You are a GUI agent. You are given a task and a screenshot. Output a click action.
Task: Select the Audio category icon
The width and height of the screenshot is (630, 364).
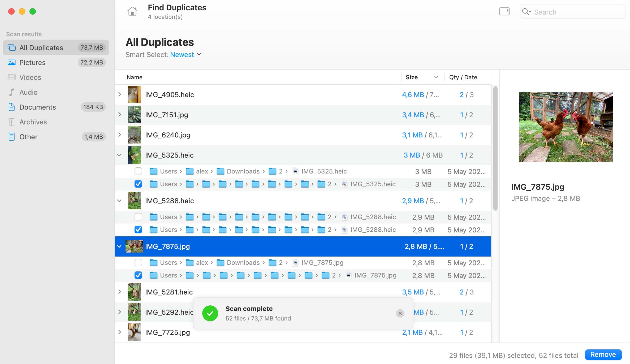tap(11, 92)
